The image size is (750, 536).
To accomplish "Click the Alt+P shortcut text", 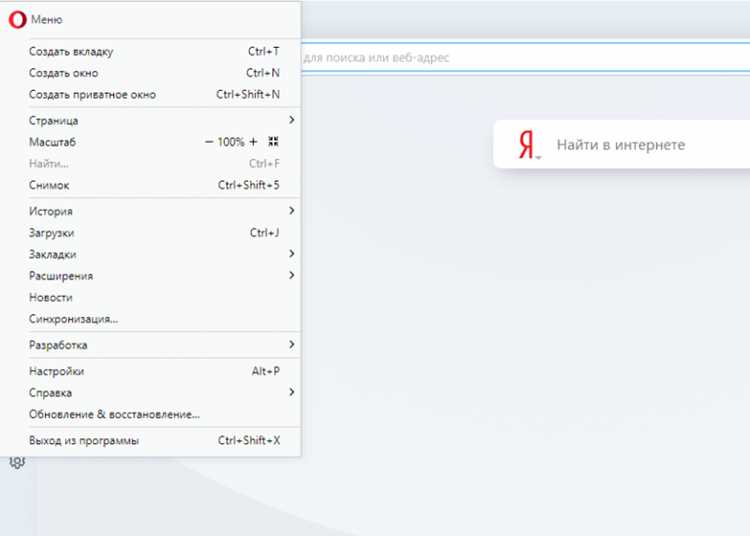I will (265, 371).
